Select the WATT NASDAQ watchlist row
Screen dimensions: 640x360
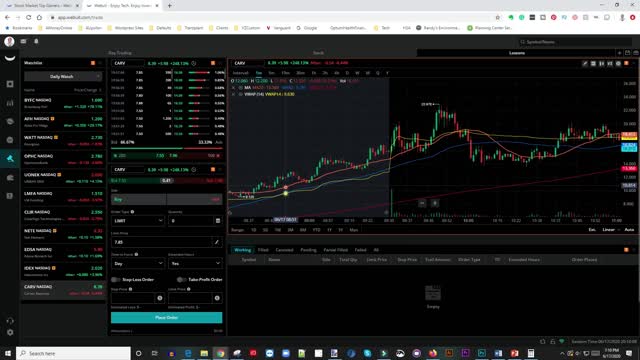point(63,140)
